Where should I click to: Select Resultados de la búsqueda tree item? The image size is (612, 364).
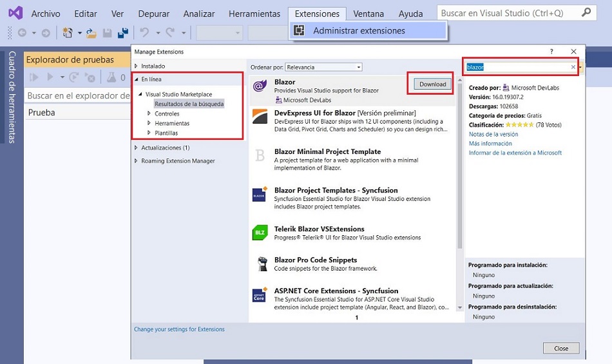[189, 104]
